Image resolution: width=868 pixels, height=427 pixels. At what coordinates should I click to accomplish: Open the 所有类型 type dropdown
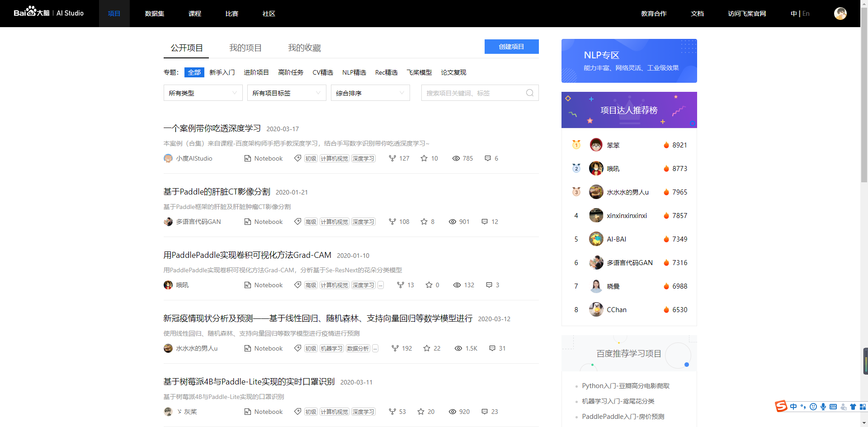pos(203,93)
